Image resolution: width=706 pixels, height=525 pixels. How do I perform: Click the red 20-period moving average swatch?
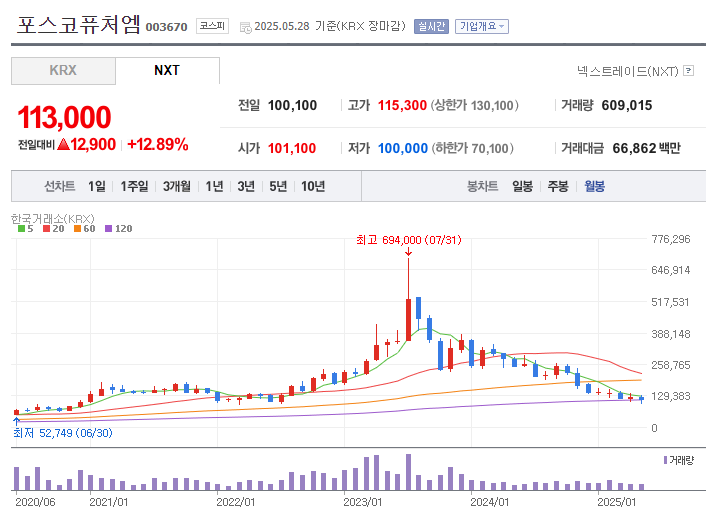tap(46, 229)
